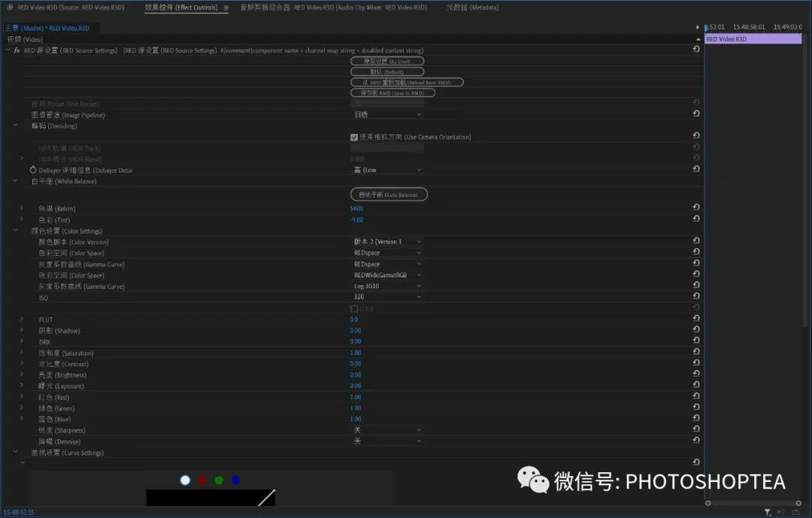Reset the DRX parameter
This screenshot has height=518, width=812.
pos(696,341)
